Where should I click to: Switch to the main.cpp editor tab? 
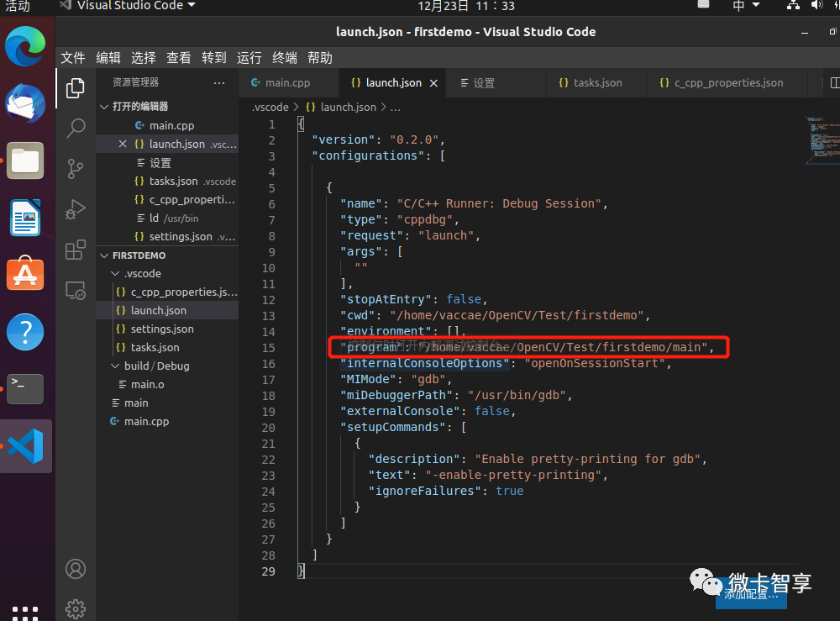coord(287,83)
